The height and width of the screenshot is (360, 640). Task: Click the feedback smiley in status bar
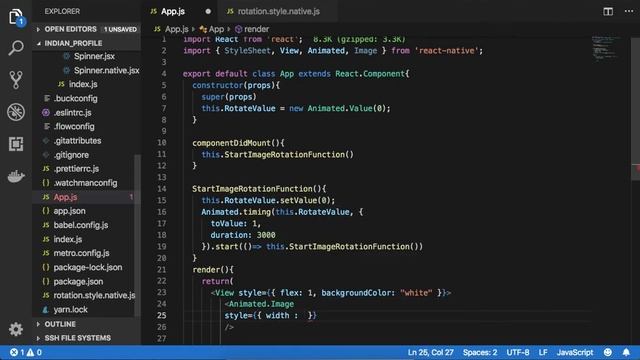point(608,352)
